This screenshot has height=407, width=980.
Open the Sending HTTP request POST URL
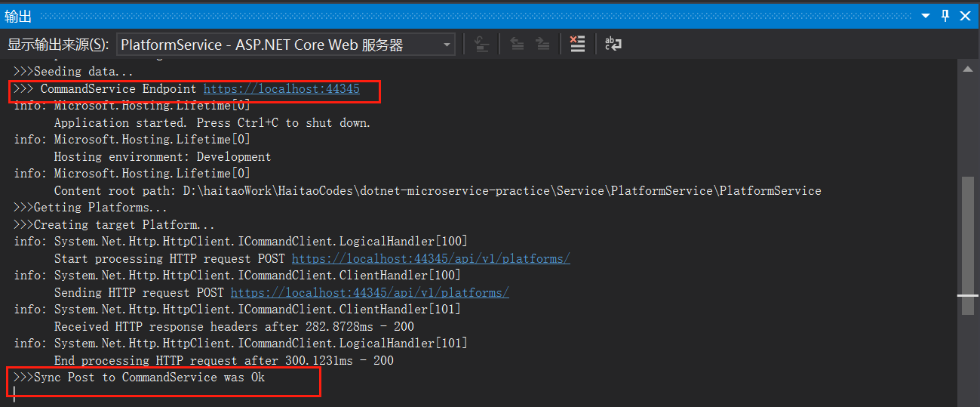click(370, 292)
